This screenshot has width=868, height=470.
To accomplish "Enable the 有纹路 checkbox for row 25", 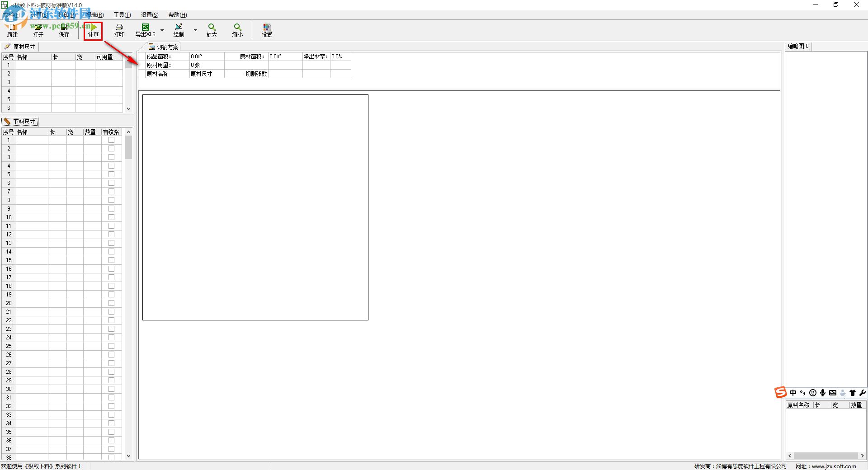I will 111,346.
